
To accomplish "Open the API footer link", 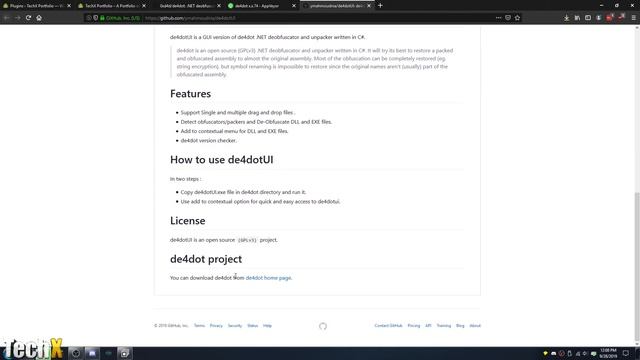I will 428,326.
